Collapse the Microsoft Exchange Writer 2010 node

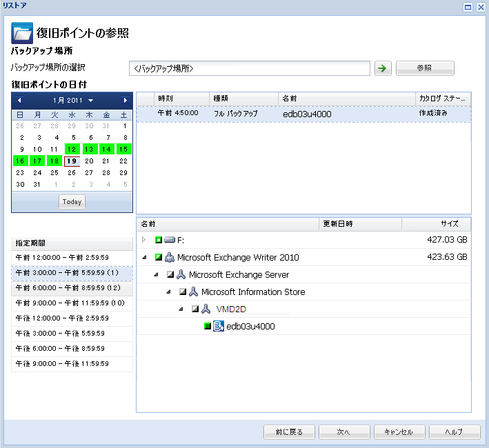click(x=144, y=257)
